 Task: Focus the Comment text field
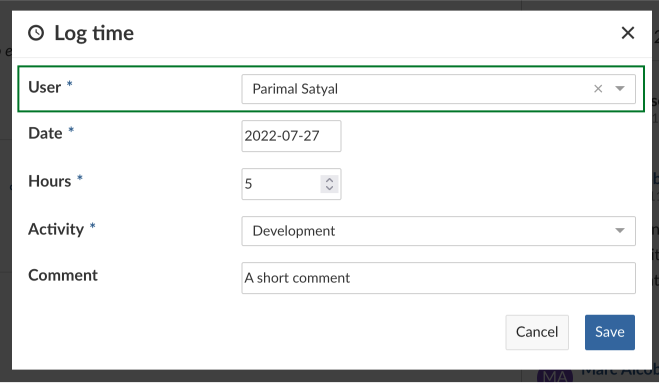coord(438,278)
